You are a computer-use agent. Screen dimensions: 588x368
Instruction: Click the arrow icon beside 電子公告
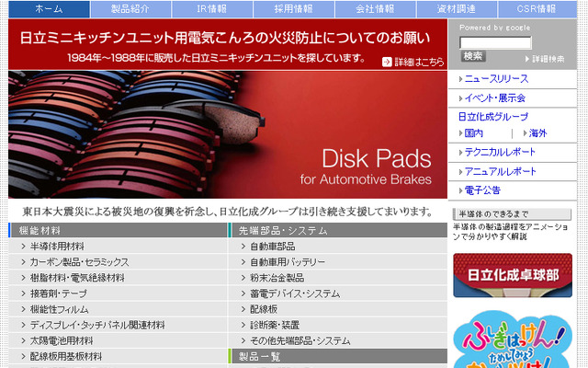(460, 190)
